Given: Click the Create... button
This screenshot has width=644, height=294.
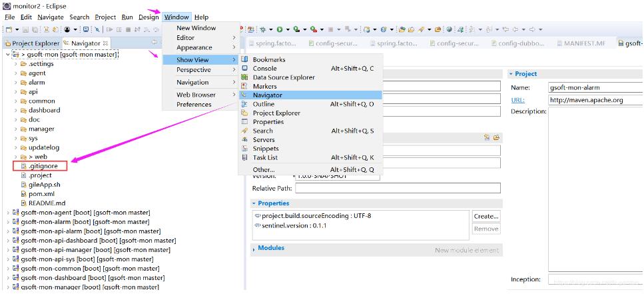Looking at the screenshot, I should 486,216.
